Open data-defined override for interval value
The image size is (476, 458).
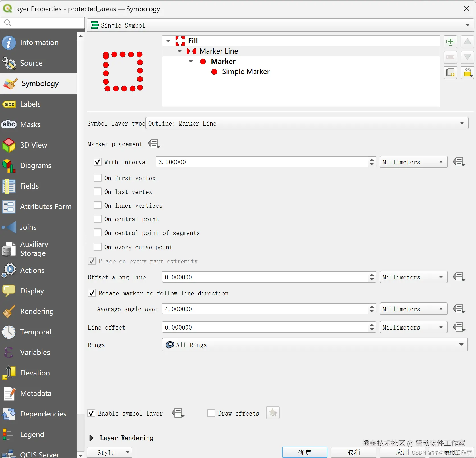click(459, 162)
